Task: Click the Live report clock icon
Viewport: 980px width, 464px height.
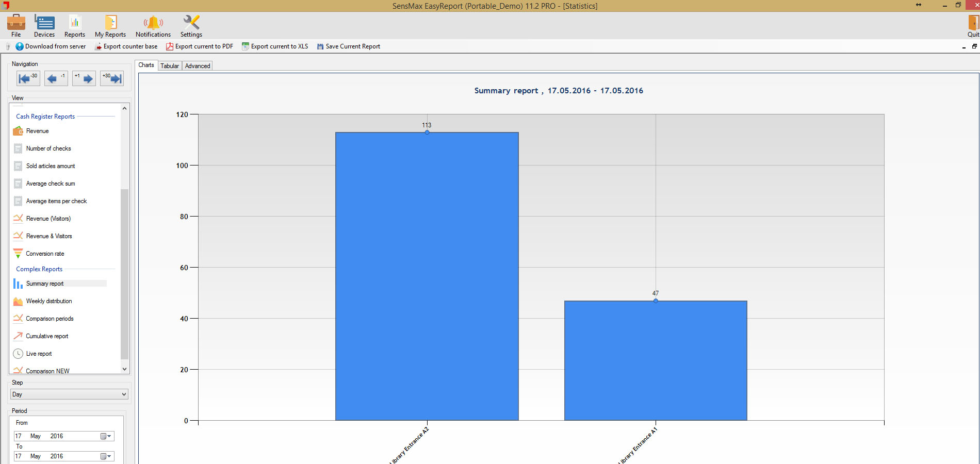Action: coord(18,354)
